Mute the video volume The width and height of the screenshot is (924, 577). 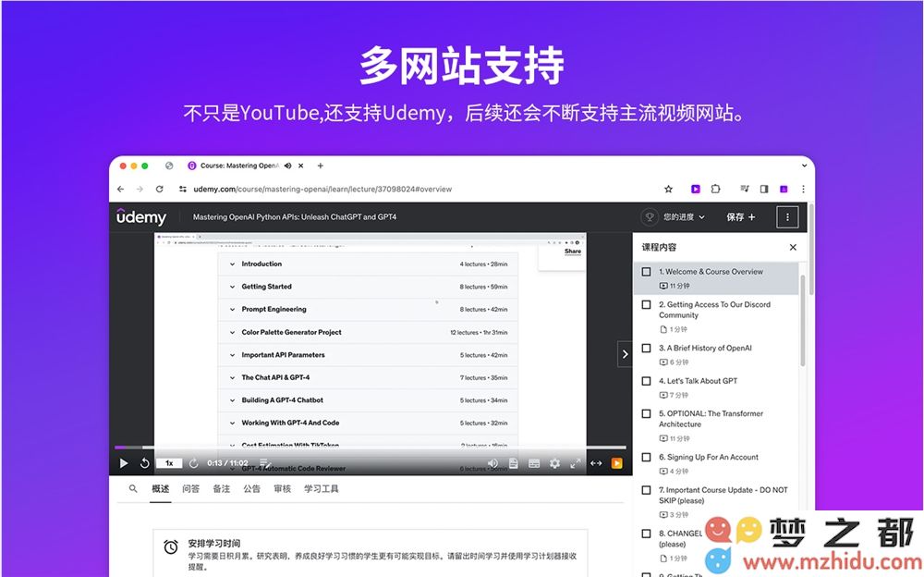coord(492,463)
